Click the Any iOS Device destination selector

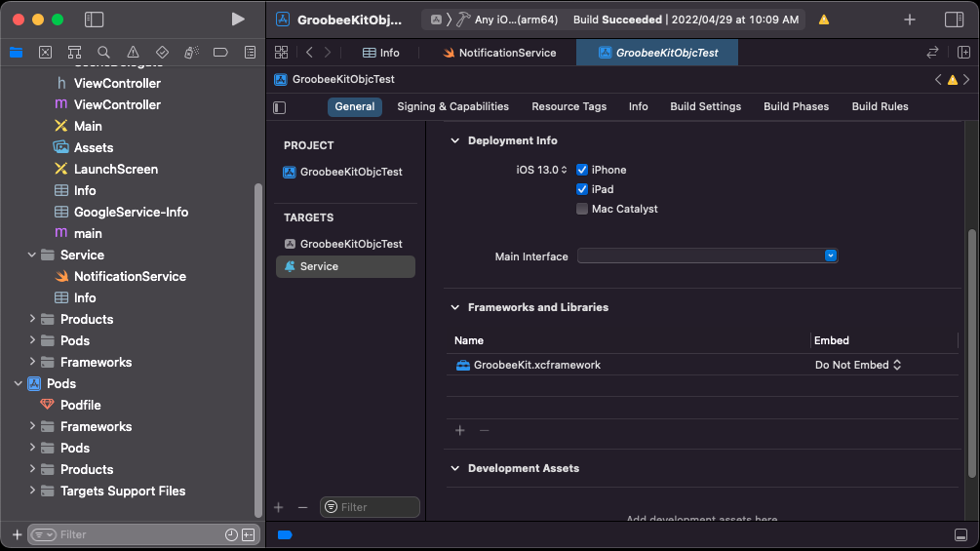coord(516,20)
